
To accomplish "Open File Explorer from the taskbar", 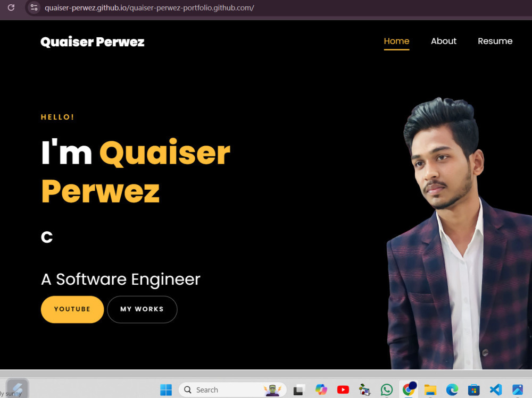I will [430, 390].
